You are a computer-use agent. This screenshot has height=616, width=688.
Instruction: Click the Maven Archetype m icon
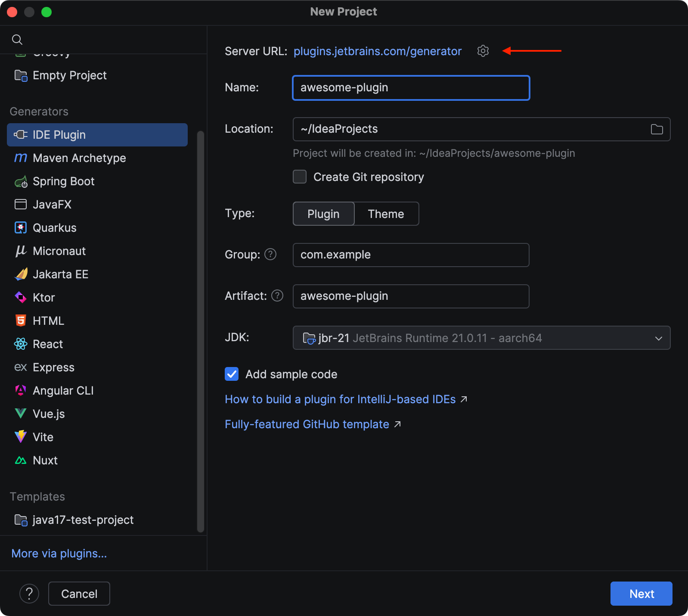(21, 158)
